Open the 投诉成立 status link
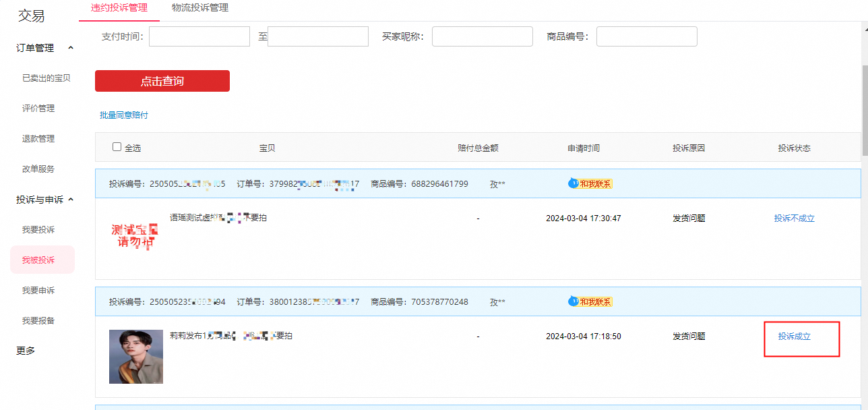The width and height of the screenshot is (868, 410). 795,336
